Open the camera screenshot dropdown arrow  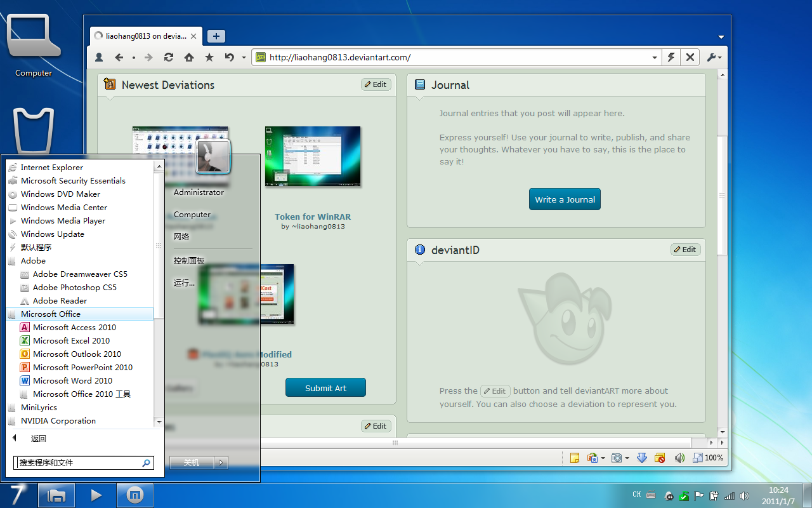626,458
